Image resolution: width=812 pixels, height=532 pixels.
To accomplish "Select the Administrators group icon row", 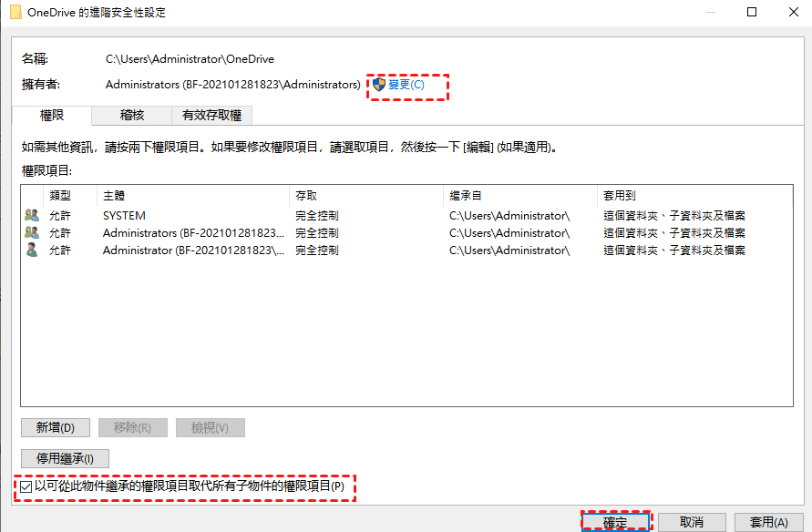I will [x=32, y=232].
